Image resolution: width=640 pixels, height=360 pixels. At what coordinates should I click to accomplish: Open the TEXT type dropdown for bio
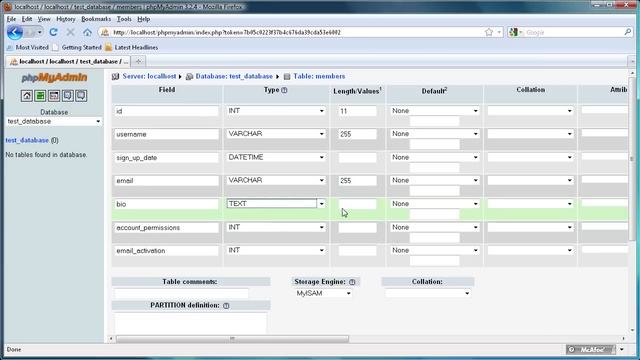[276, 204]
